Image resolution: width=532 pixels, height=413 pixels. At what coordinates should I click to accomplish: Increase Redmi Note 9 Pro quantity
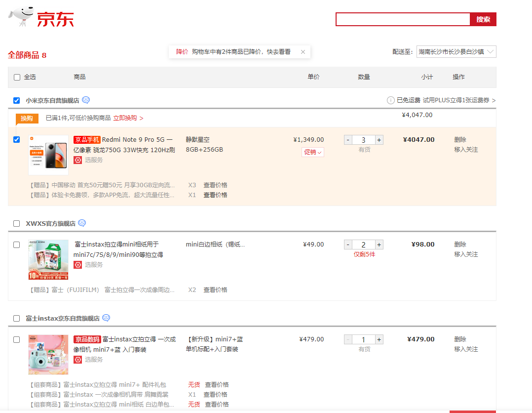380,140
